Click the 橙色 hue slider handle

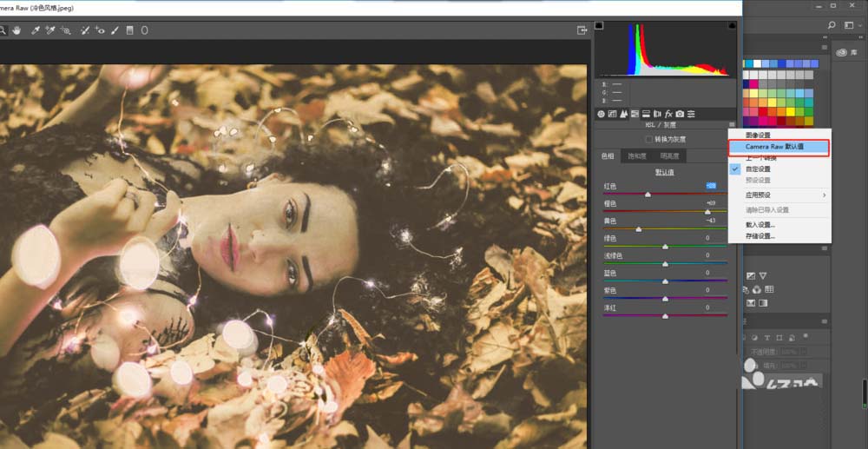coord(707,211)
